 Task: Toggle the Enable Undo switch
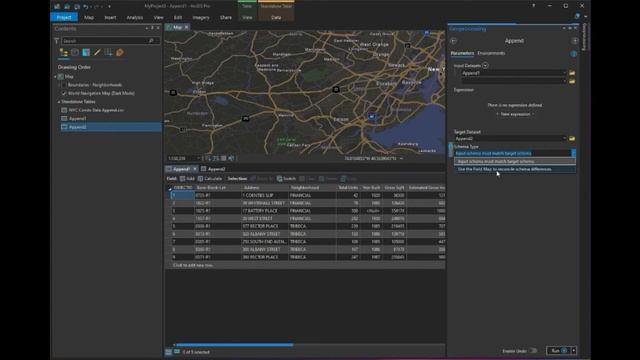[533, 351]
